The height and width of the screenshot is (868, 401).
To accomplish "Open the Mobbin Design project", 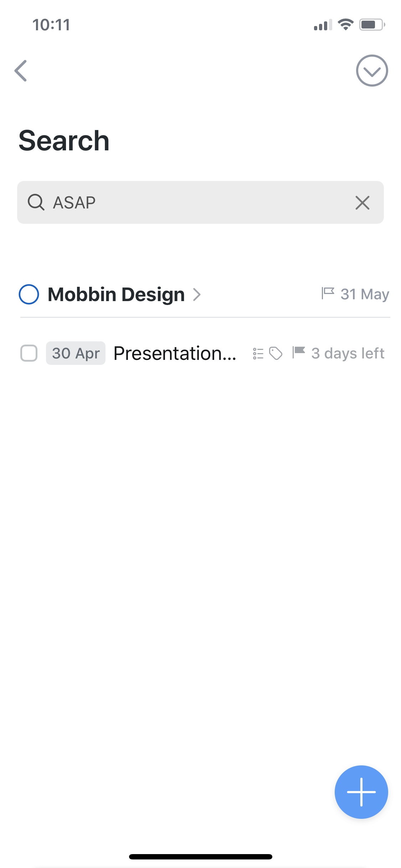I will (x=116, y=295).
